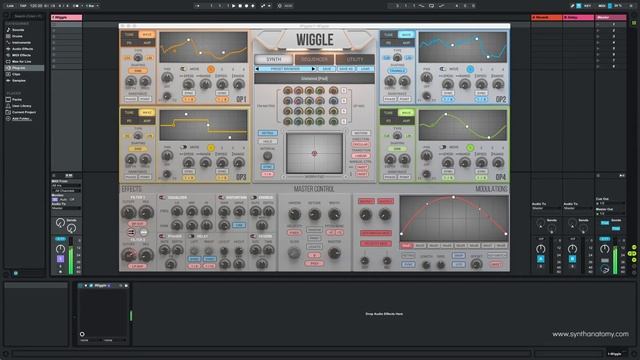Select the TUNE tab of OP1
This screenshot has width=640, height=360.
tap(129, 35)
